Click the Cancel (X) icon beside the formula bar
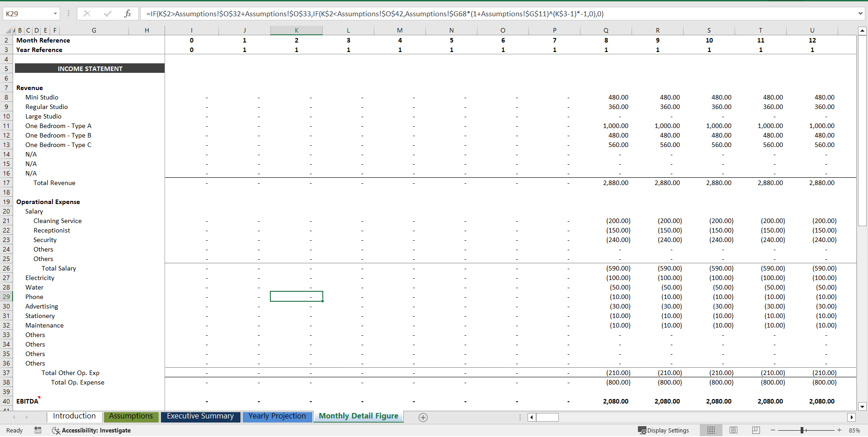 [87, 14]
